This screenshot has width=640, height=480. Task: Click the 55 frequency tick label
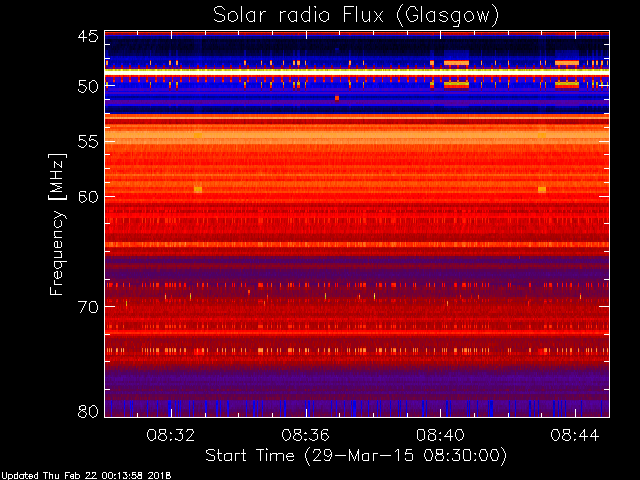point(88,142)
